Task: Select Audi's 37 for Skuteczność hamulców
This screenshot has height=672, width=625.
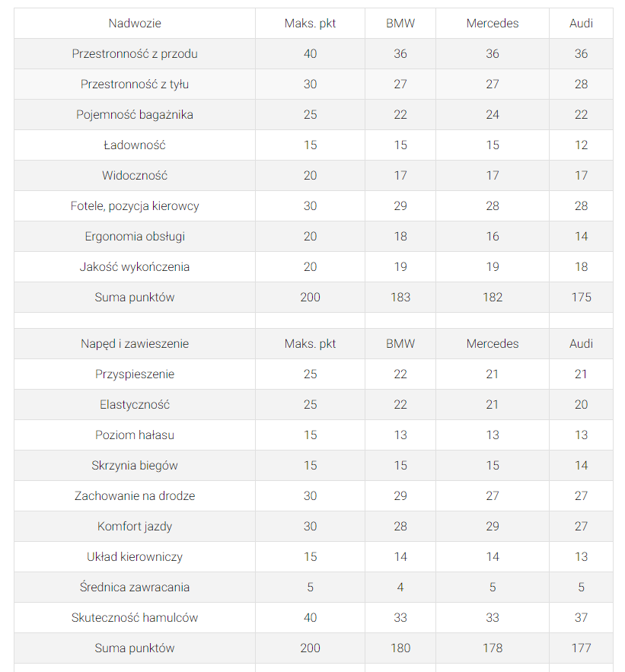Action: [x=581, y=618]
